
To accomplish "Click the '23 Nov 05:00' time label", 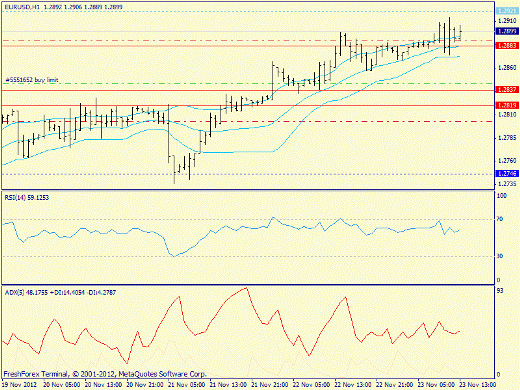I will tap(436, 384).
